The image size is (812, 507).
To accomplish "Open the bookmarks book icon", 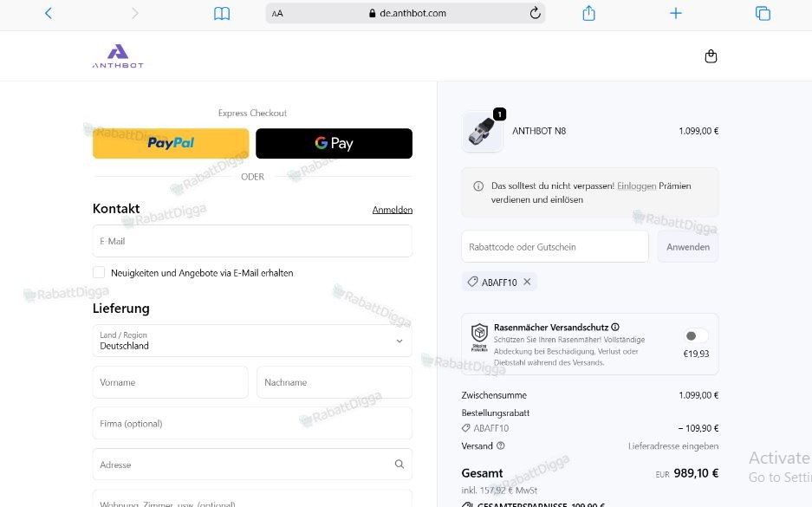I will coord(222,14).
